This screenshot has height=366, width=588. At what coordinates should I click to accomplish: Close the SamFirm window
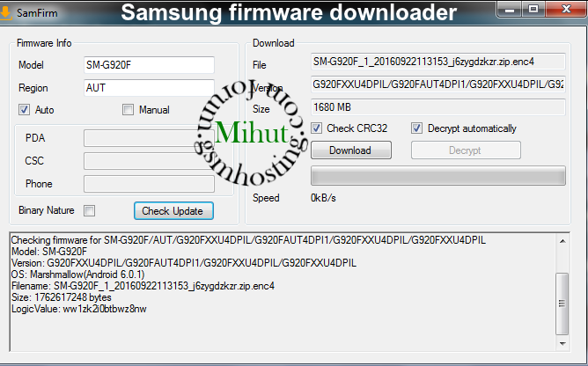coord(566,9)
